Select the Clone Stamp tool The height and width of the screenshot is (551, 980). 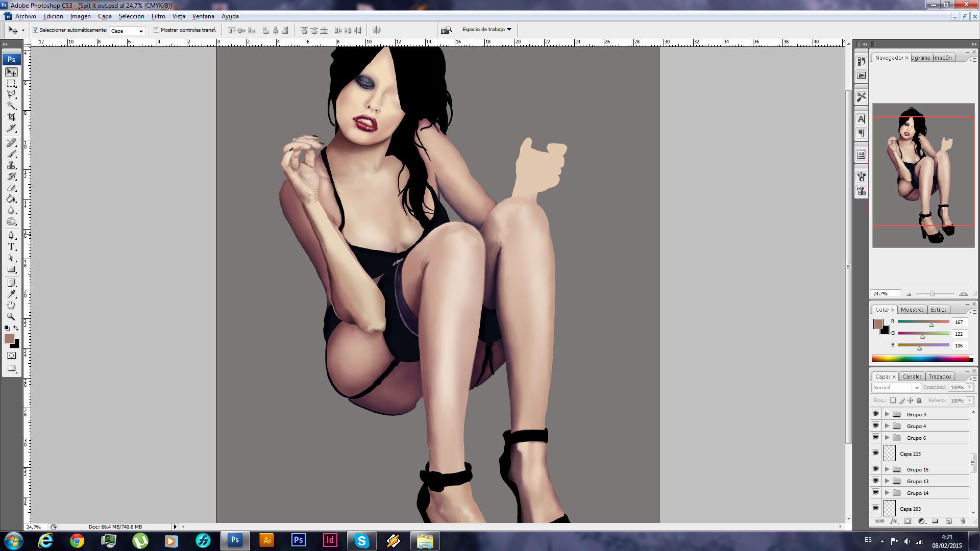click(x=11, y=165)
